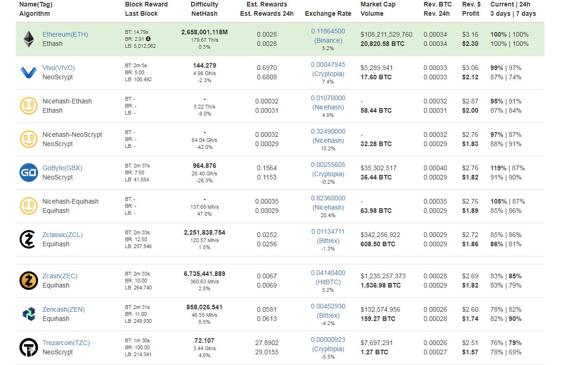The width and height of the screenshot is (588, 365).
Task: Click Vivo difficulty value 144.279
Action: click(x=205, y=65)
